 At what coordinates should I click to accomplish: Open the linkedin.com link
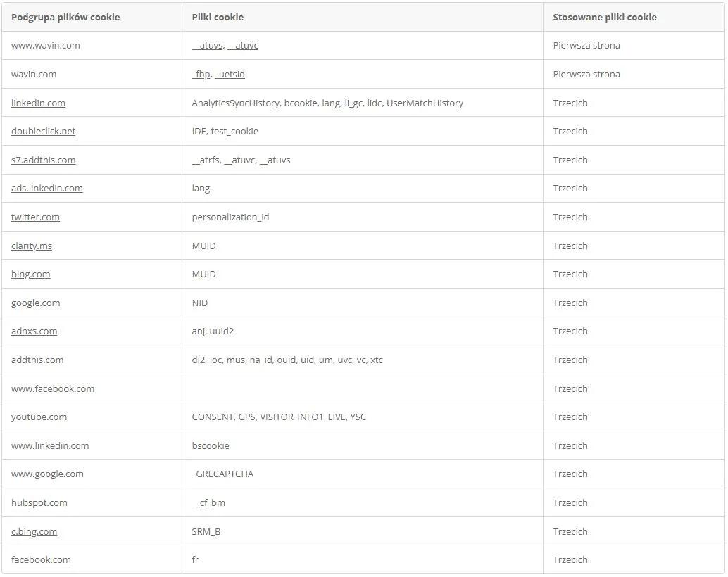pos(38,103)
